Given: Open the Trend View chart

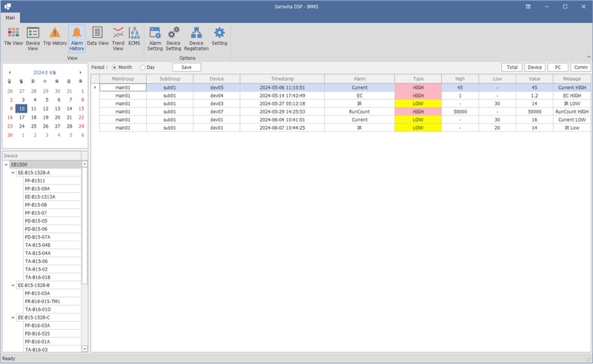Looking at the screenshot, I should (118, 39).
